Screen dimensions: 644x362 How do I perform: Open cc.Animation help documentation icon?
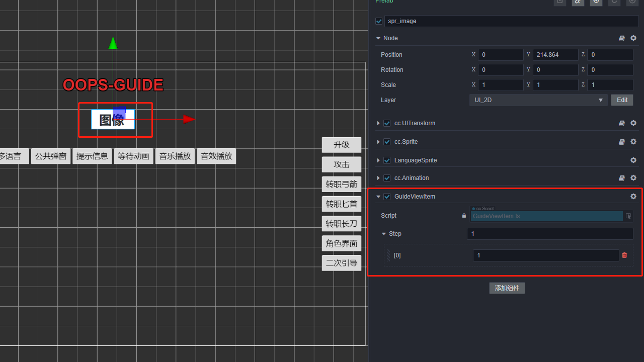click(622, 178)
